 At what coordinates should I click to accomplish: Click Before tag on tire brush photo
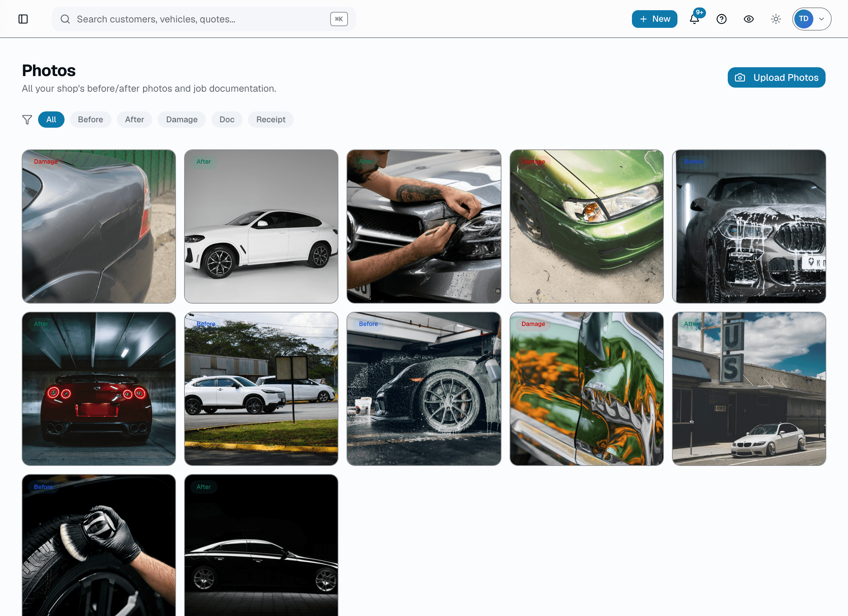(x=43, y=487)
